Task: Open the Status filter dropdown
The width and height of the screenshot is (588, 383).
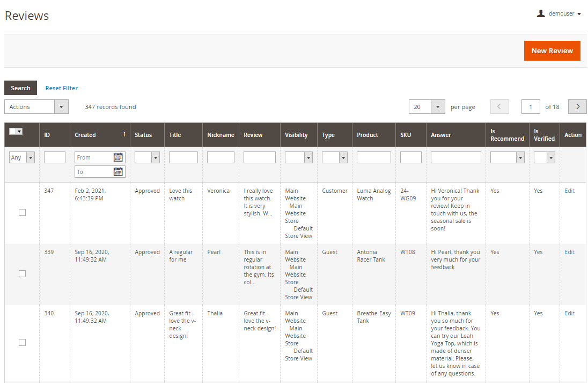Action: pos(148,157)
